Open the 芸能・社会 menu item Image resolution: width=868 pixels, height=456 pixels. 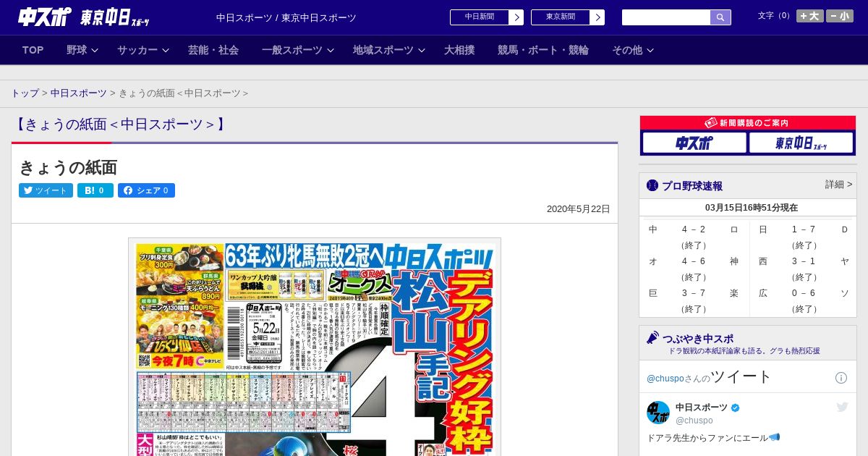[x=213, y=50]
